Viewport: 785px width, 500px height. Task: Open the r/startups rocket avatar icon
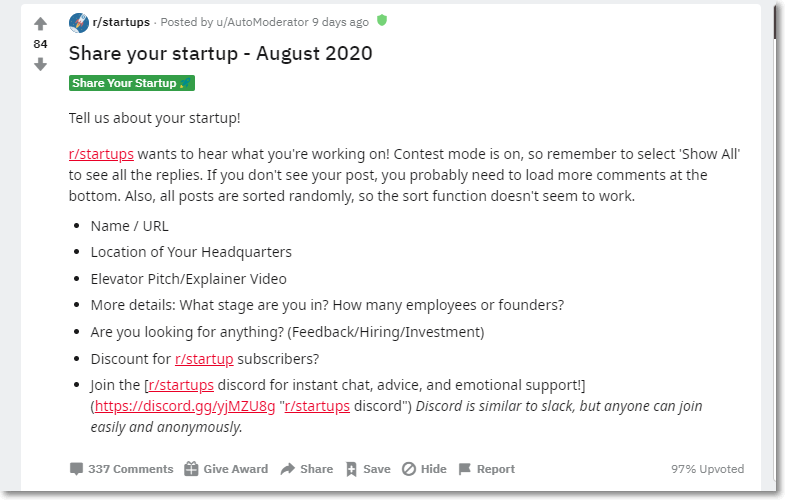pyautogui.click(x=79, y=23)
